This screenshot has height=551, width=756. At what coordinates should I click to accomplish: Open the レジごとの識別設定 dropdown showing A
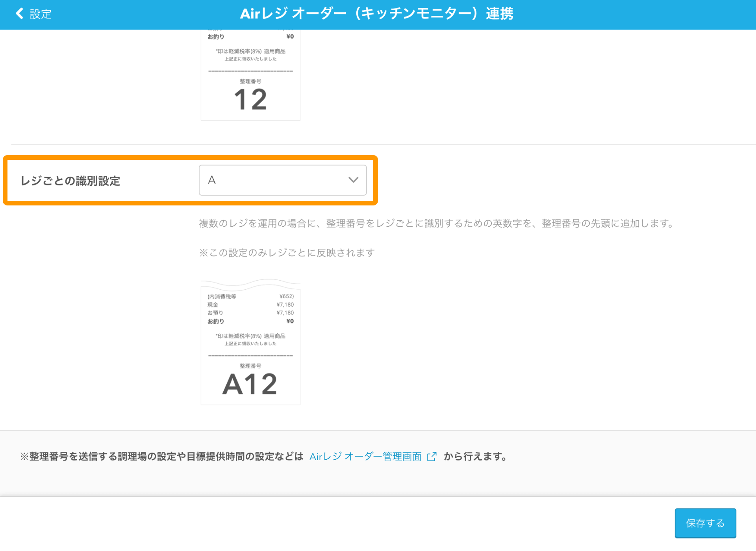[283, 180]
